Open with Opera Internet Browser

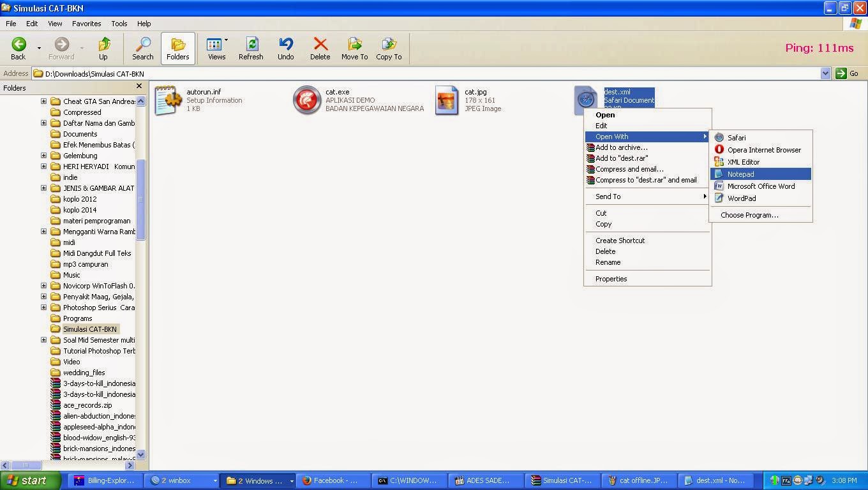(761, 150)
